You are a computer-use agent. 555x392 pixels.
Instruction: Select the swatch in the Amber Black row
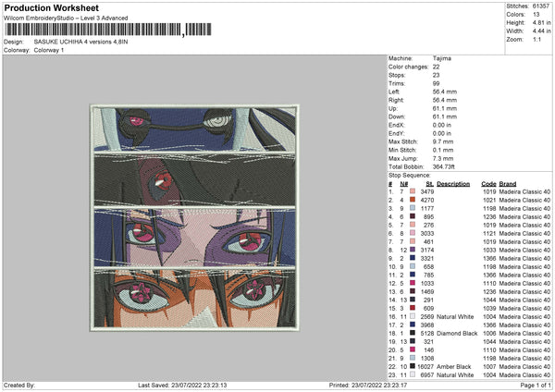click(x=413, y=366)
